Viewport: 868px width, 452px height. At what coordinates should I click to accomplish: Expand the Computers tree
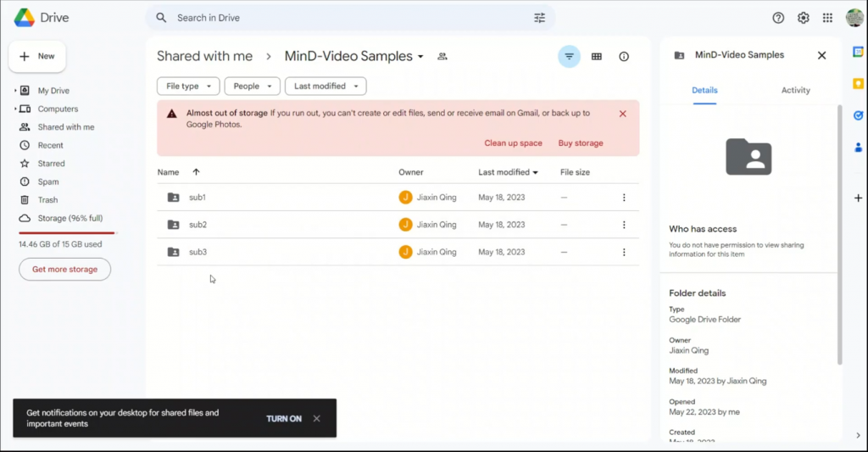click(15, 109)
